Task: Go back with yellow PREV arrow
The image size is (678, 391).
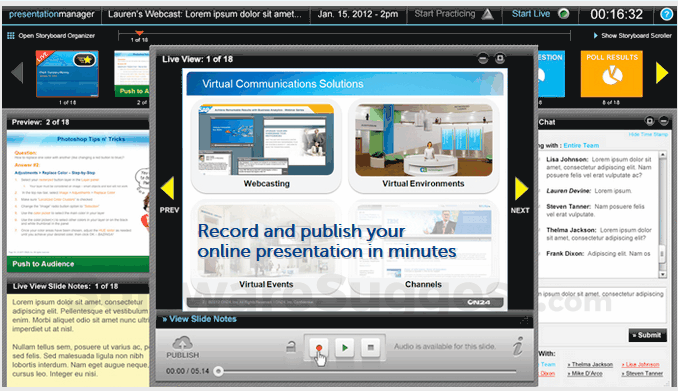Action: tap(167, 188)
